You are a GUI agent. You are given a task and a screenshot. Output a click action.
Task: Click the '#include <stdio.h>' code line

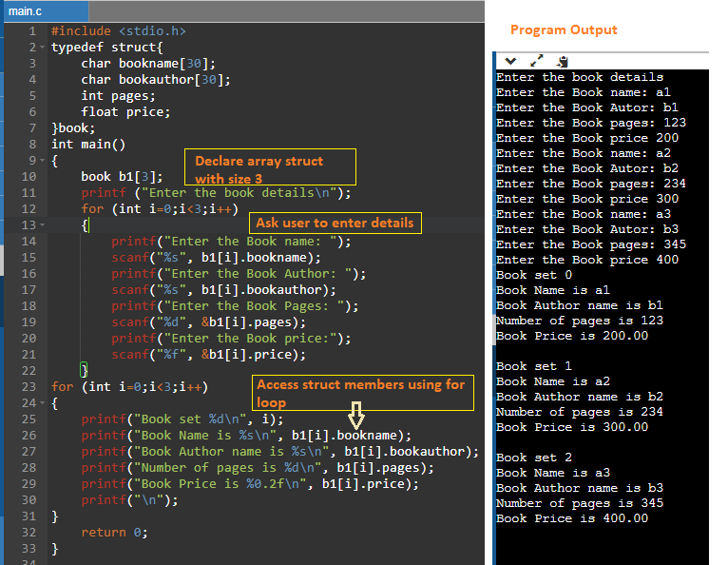(119, 31)
